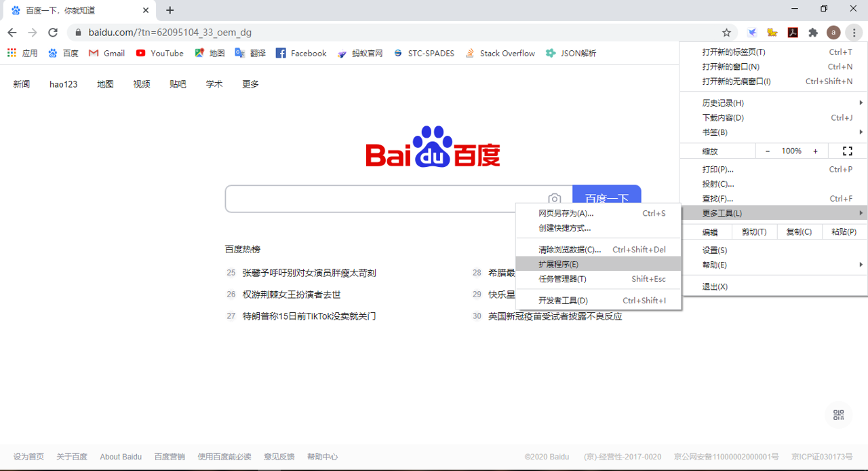Open the 贴吧 link on Baidu
Image resolution: width=868 pixels, height=471 pixels.
point(178,84)
